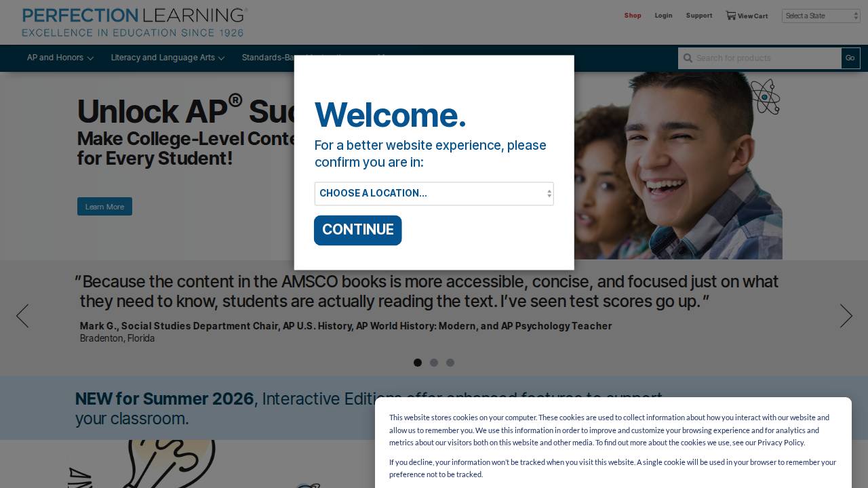
Task: Go to previous testimonial with left arrow
Action: (22, 316)
